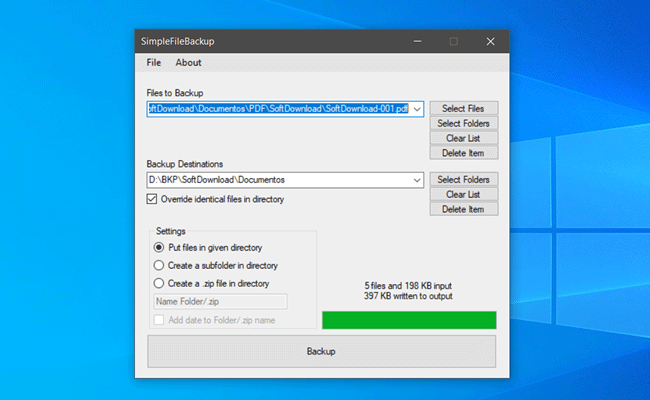Screen dimensions: 650x400
Task: Open the About menu
Action: point(188,63)
